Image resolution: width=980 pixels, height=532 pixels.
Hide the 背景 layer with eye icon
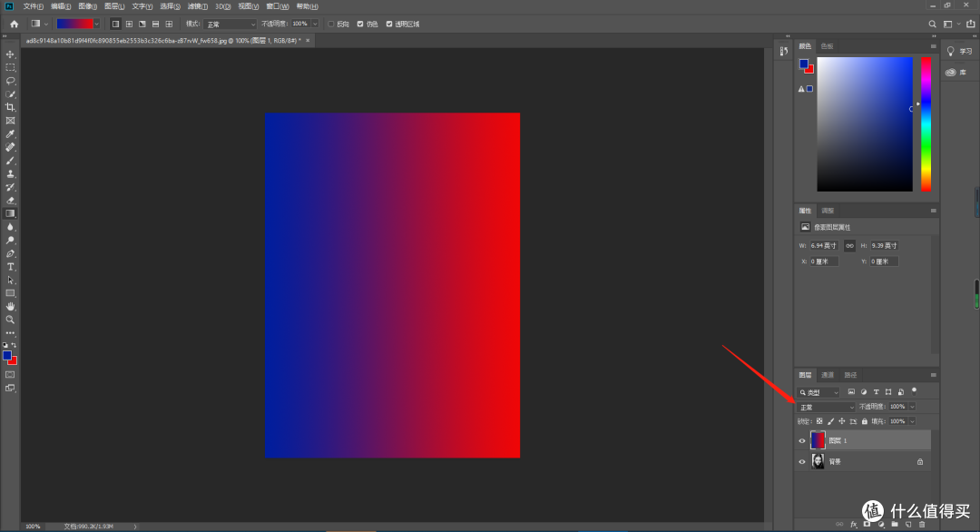(802, 462)
